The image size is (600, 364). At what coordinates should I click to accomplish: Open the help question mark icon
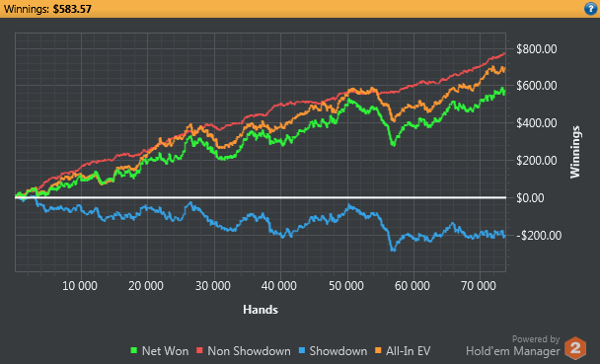click(591, 9)
